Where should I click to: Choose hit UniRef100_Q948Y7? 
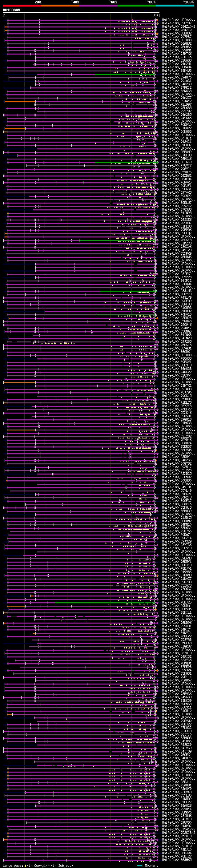(x=177, y=328)
